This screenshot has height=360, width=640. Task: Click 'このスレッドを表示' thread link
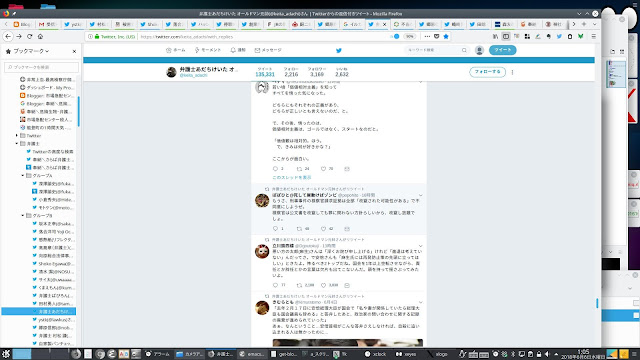click(292, 178)
